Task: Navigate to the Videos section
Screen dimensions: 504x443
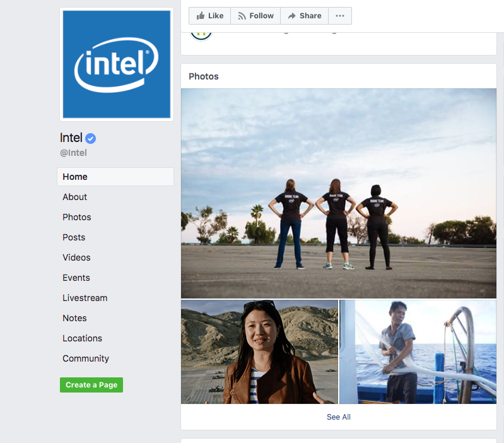Action: pyautogui.click(x=76, y=257)
